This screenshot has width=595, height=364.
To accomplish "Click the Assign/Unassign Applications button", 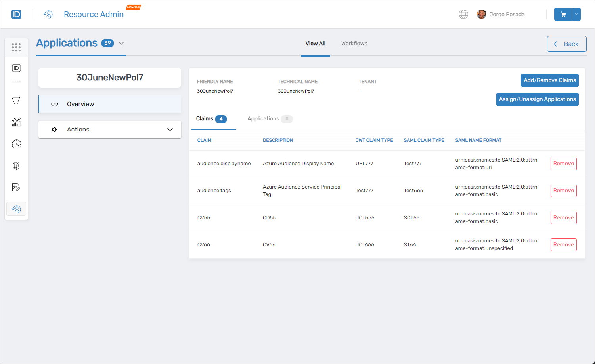I will coord(537,99).
